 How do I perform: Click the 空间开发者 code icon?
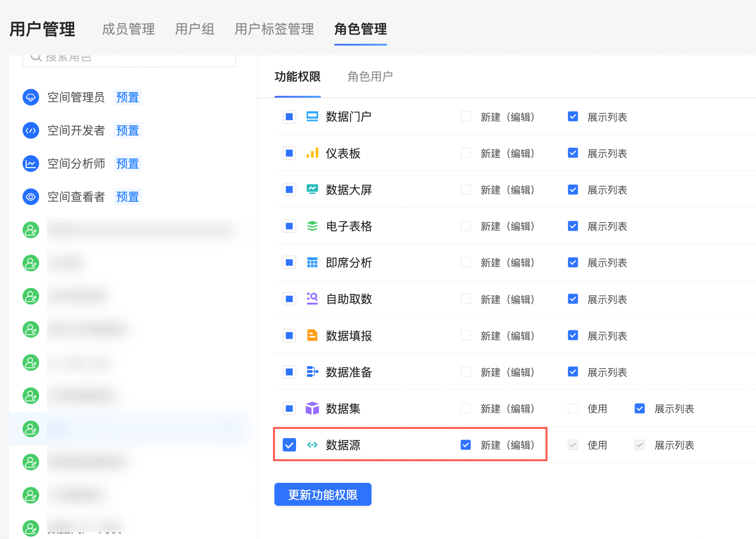(31, 130)
